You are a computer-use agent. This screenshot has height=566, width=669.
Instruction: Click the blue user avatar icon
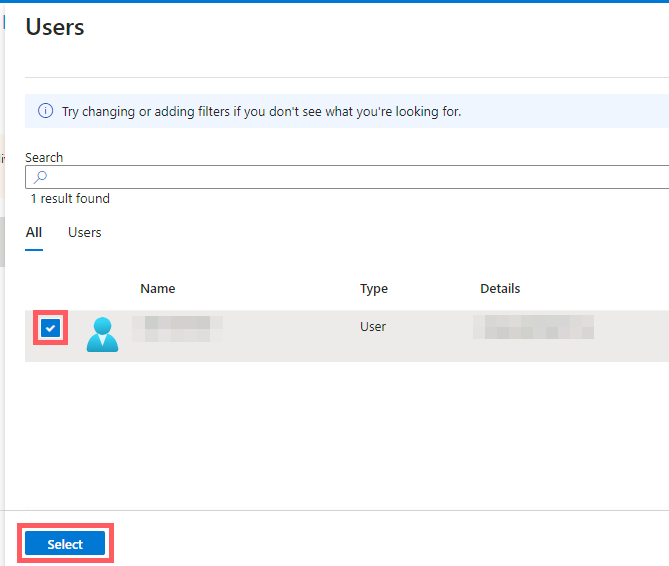pos(102,334)
